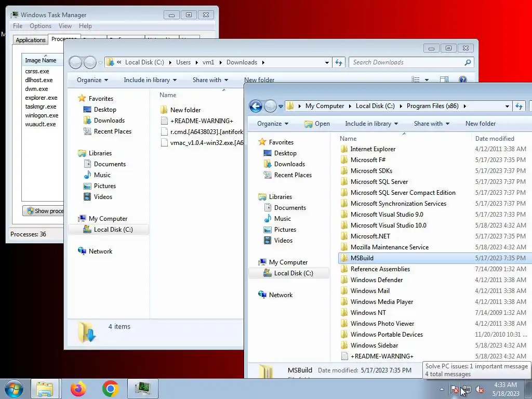532x399 pixels.
Task: Open Organize menu in Program Files window
Action: click(273, 124)
